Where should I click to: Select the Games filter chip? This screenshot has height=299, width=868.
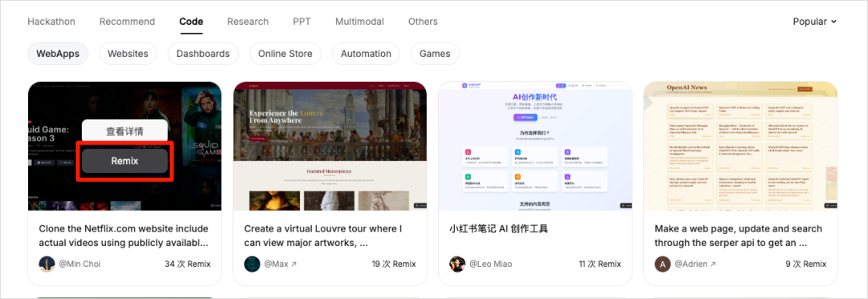pos(435,54)
